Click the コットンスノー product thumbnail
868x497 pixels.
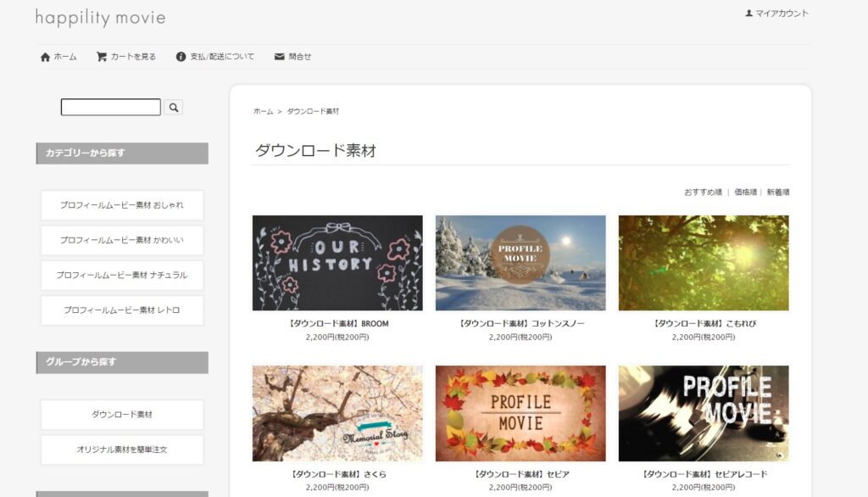tap(520, 263)
